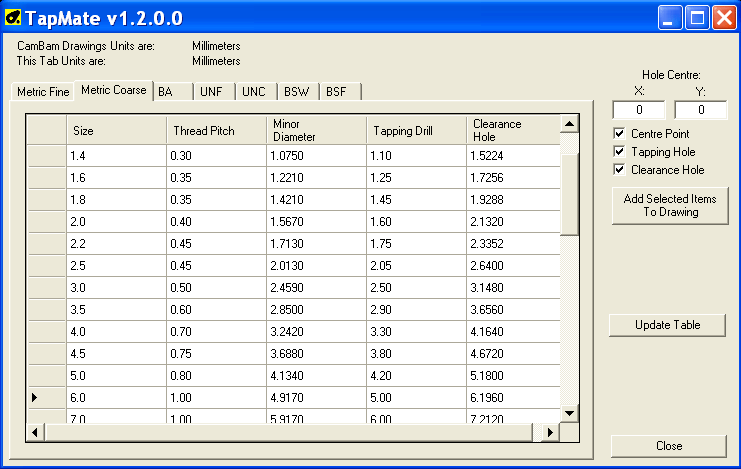Click the table's scroll down arrow

pos(569,413)
